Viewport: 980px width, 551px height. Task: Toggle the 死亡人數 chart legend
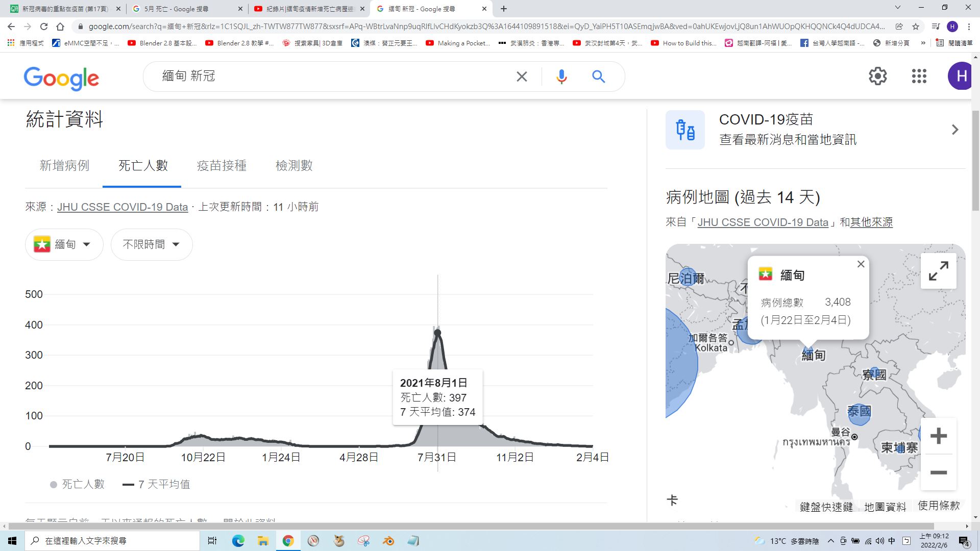click(x=77, y=484)
